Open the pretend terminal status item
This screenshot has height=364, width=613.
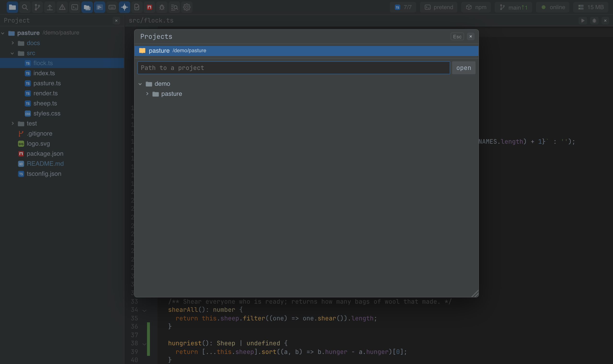439,7
